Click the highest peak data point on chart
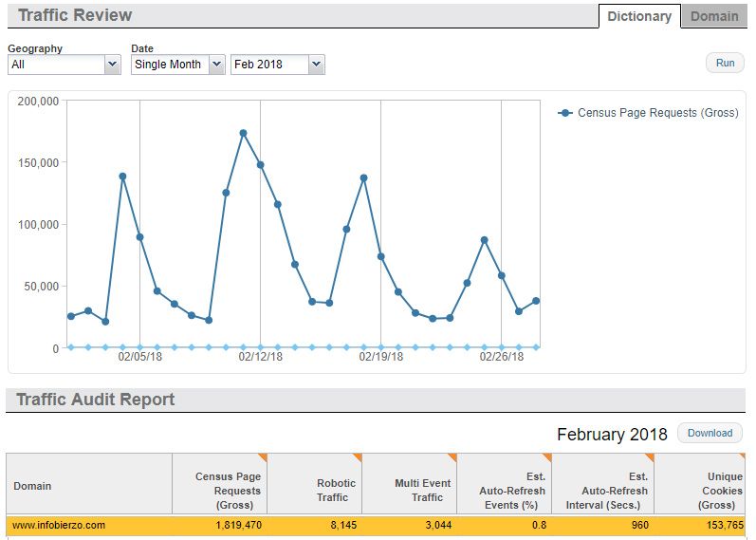The height and width of the screenshot is (540, 756). [x=243, y=134]
